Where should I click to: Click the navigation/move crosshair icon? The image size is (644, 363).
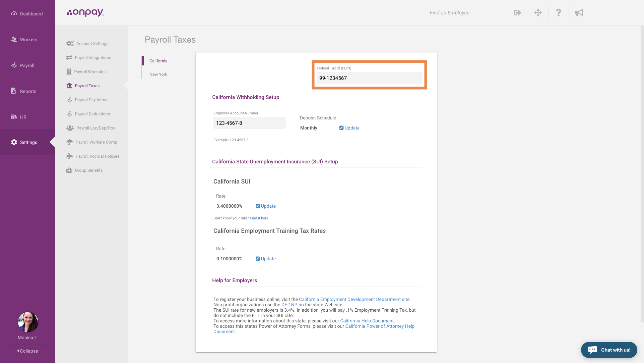(x=538, y=13)
